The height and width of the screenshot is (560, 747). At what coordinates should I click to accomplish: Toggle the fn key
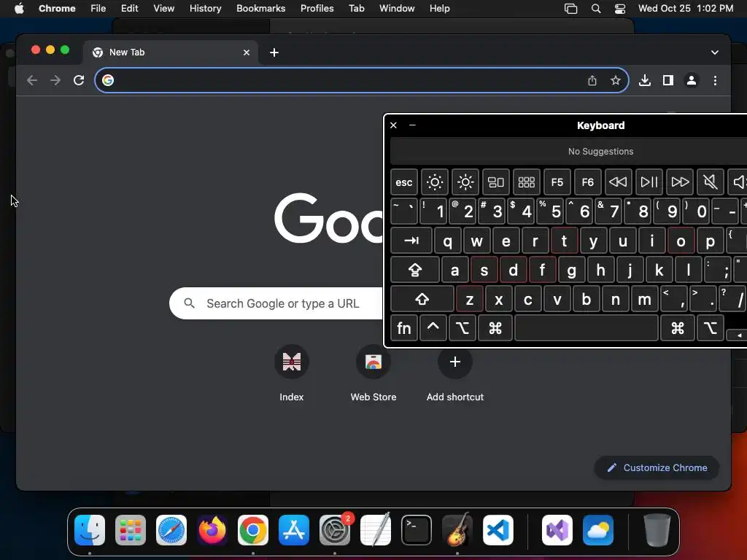[x=404, y=328]
